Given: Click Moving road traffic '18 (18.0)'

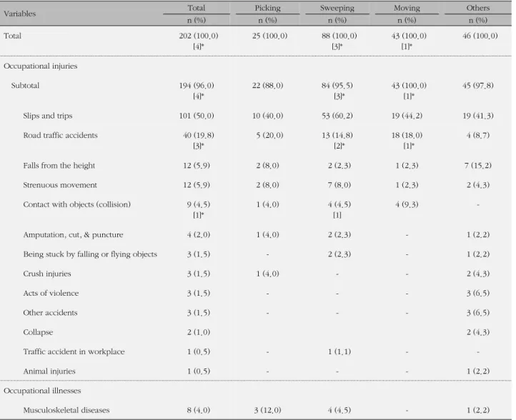Looking at the screenshot, I should pyautogui.click(x=407, y=135).
